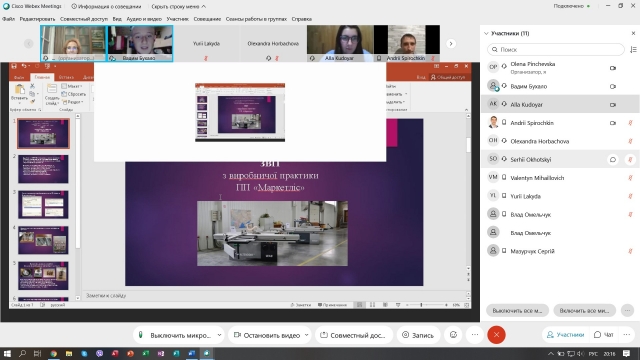Toggle microphone with Выключить микро... button
Viewport: 640px width, 360px height.
[x=175, y=335]
